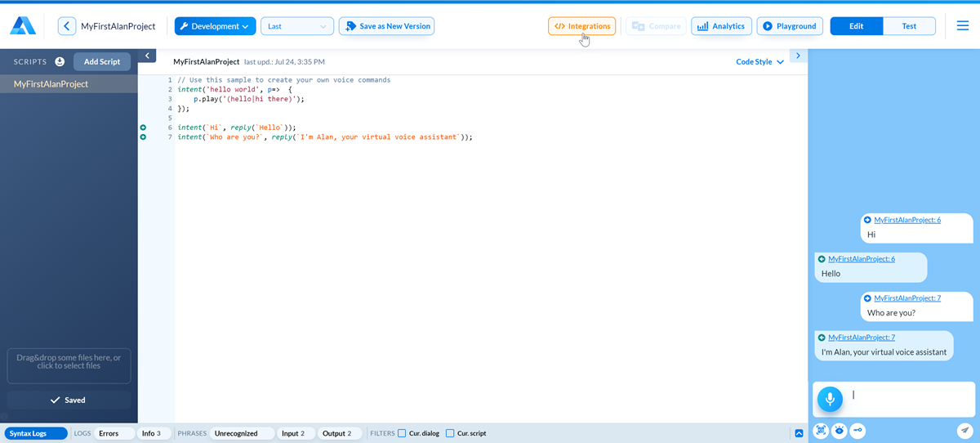The width and height of the screenshot is (980, 443).
Task: Open the Development environment dropdown
Action: (215, 26)
